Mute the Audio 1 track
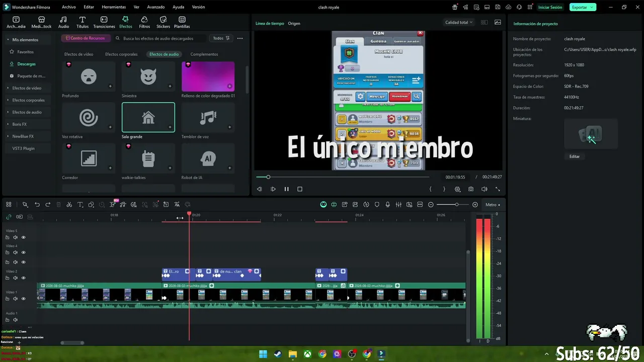This screenshot has width=644, height=362. pyautogui.click(x=15, y=320)
